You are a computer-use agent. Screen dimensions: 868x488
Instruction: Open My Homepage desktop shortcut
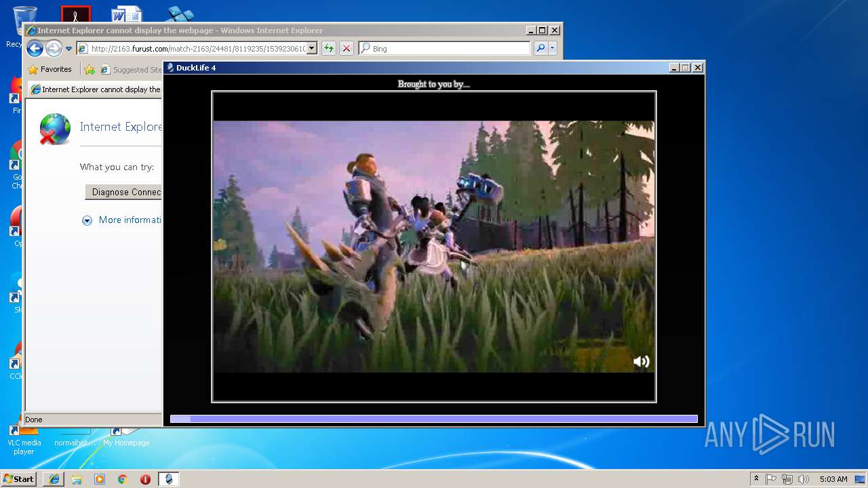[x=126, y=437]
